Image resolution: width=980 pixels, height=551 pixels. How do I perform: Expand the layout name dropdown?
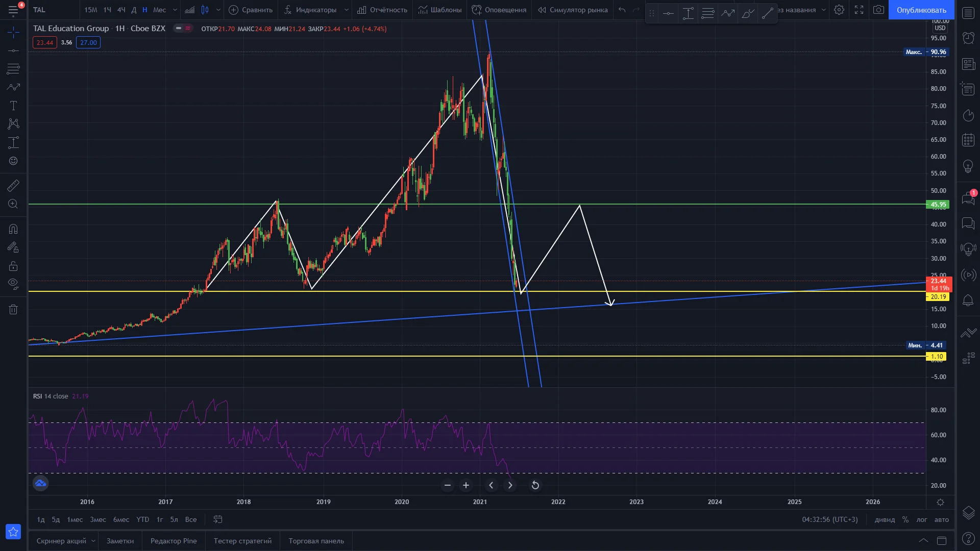tap(824, 10)
